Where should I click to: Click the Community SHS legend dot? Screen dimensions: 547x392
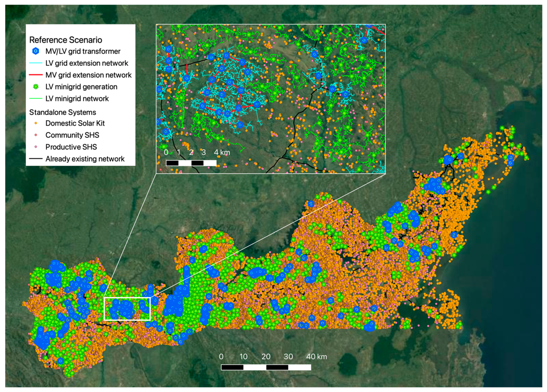click(x=36, y=135)
